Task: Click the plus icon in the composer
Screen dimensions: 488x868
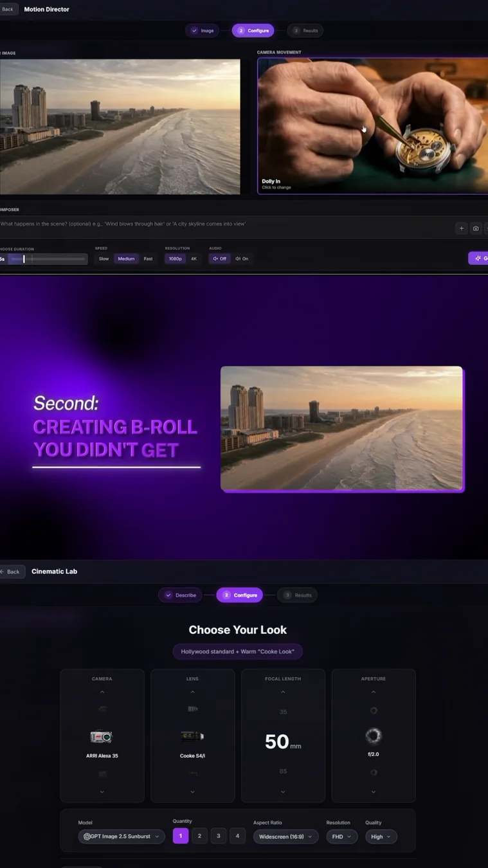Action: pyautogui.click(x=461, y=228)
